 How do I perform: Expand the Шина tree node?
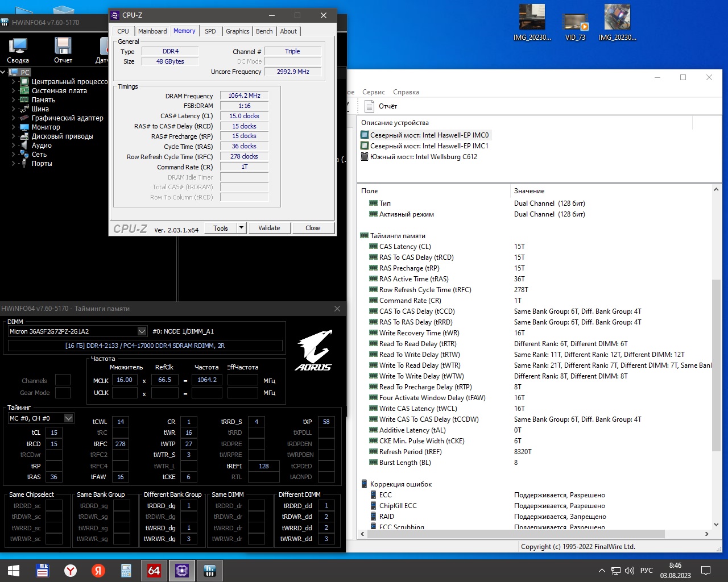14,109
